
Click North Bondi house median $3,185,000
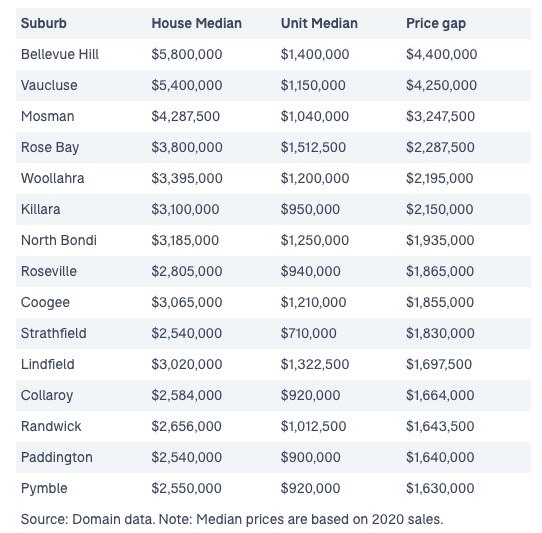point(185,241)
